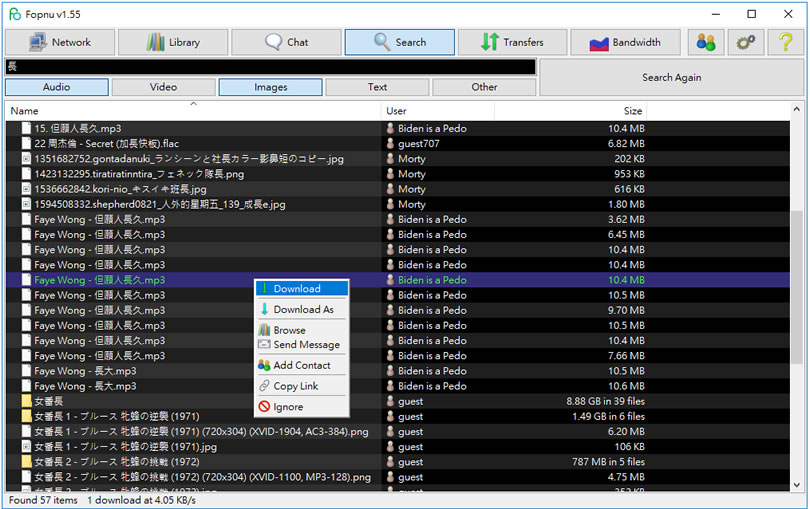Sort results by the Name column header
The height and width of the screenshot is (509, 810).
pos(190,111)
